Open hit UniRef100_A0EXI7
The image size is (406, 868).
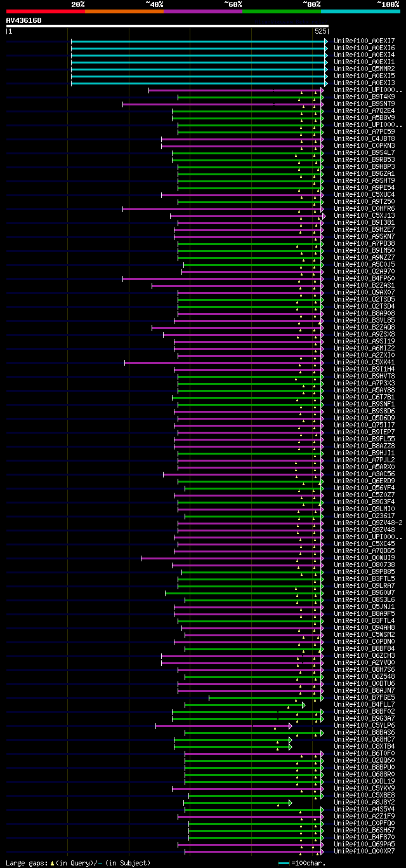pyautogui.click(x=364, y=41)
